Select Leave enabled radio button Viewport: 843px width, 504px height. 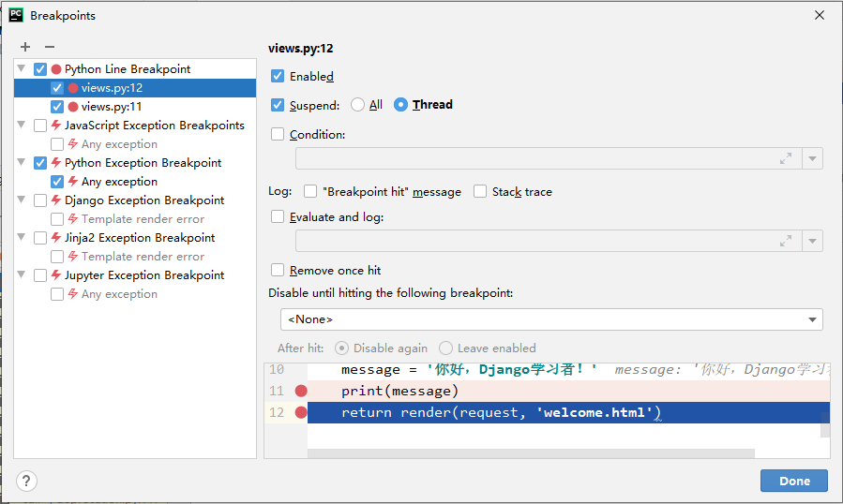point(445,348)
